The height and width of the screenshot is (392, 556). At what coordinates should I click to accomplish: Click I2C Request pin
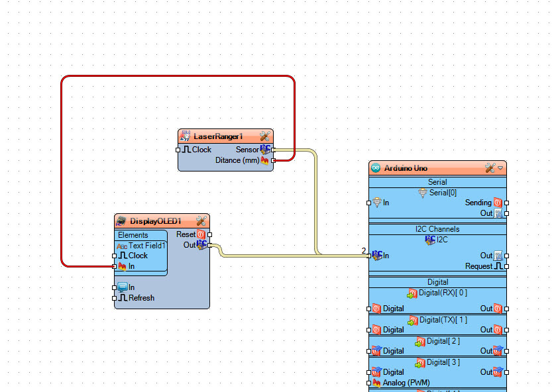[x=506, y=266]
